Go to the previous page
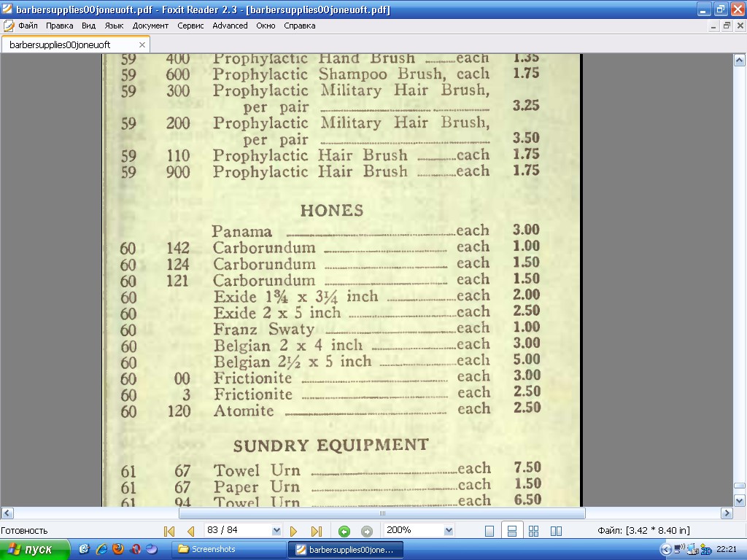The height and width of the screenshot is (560, 747). [x=190, y=531]
